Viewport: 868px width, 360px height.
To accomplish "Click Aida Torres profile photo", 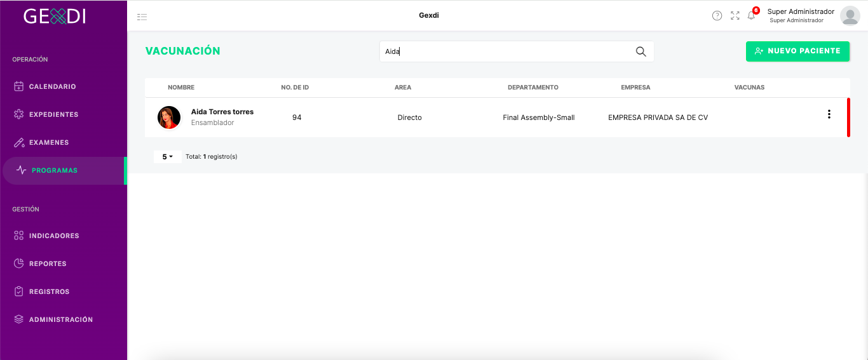I will pos(169,117).
